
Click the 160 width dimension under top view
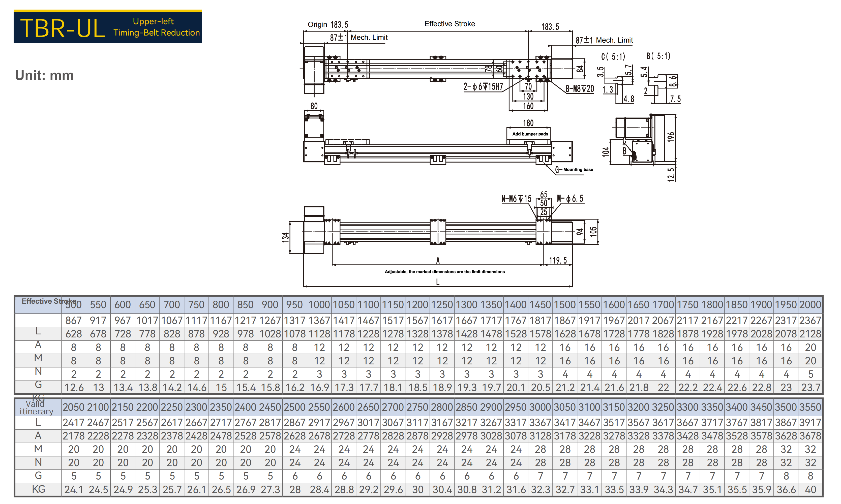point(528,106)
